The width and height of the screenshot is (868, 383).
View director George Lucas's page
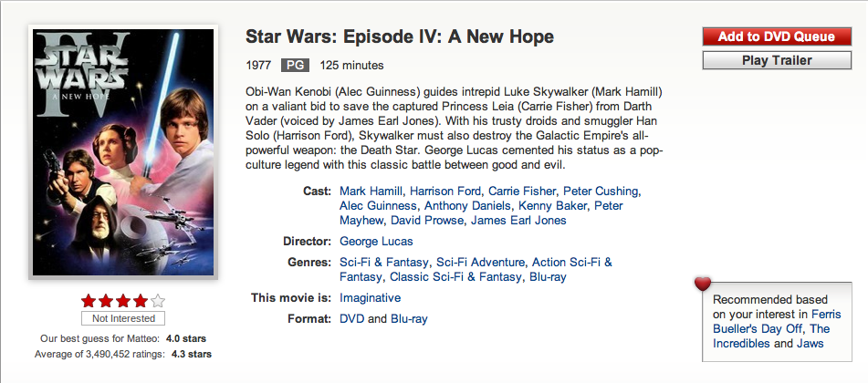376,242
